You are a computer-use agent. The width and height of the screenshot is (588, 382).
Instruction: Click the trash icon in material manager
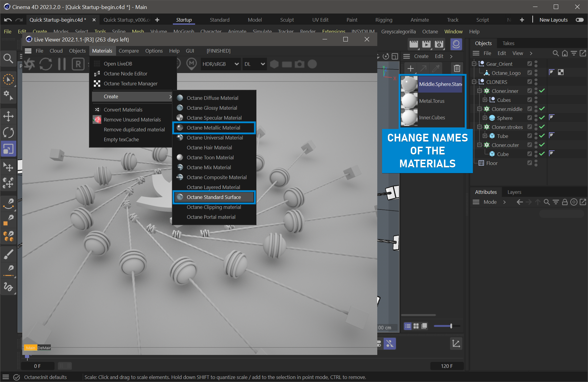pyautogui.click(x=457, y=68)
